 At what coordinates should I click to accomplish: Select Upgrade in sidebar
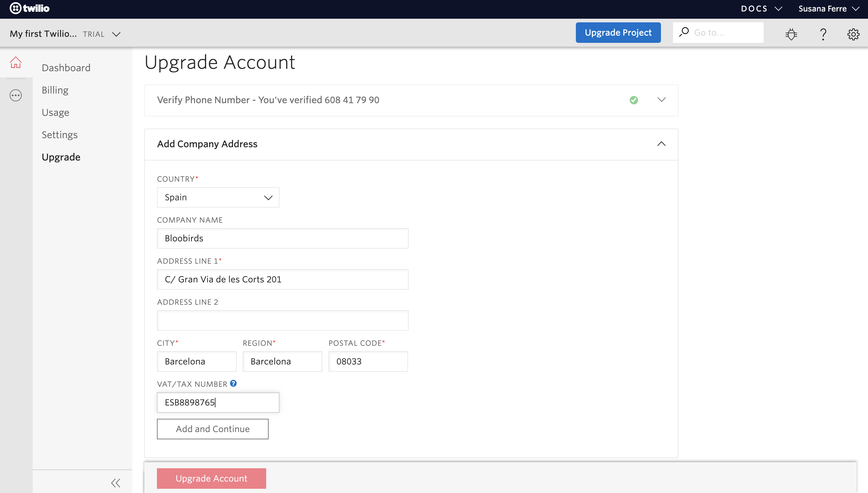click(x=61, y=157)
